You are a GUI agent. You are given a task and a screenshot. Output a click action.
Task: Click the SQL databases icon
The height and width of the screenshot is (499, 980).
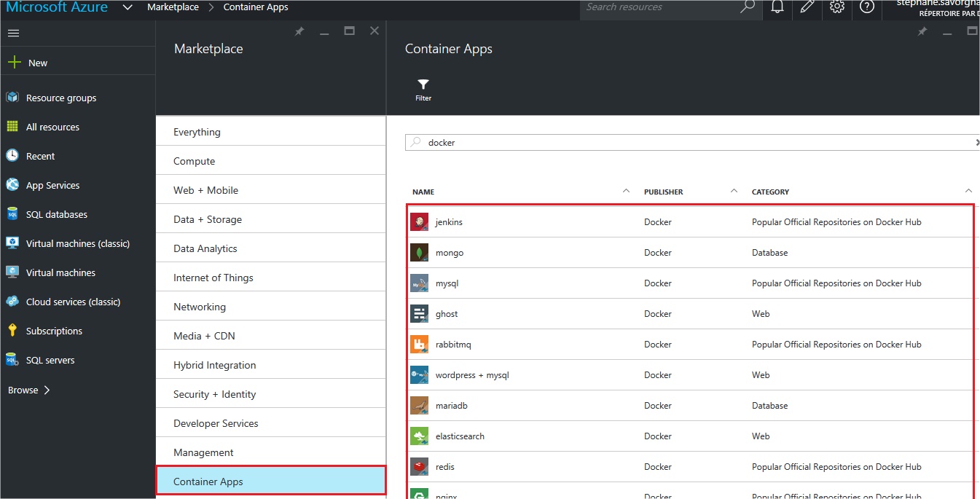tap(12, 214)
